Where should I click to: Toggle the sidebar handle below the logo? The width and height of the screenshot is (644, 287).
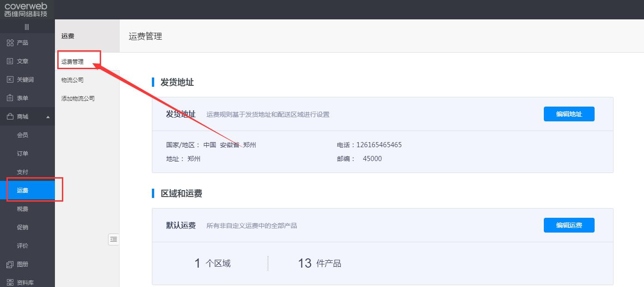click(x=27, y=27)
